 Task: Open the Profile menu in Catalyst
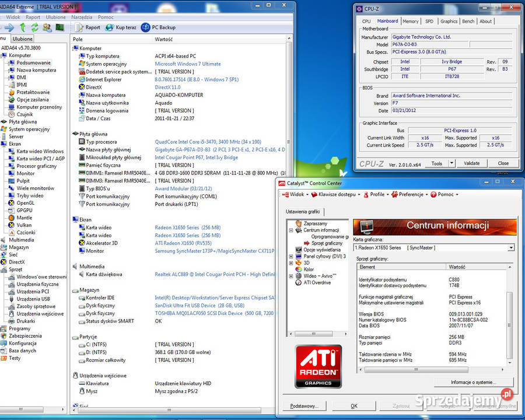coord(376,194)
